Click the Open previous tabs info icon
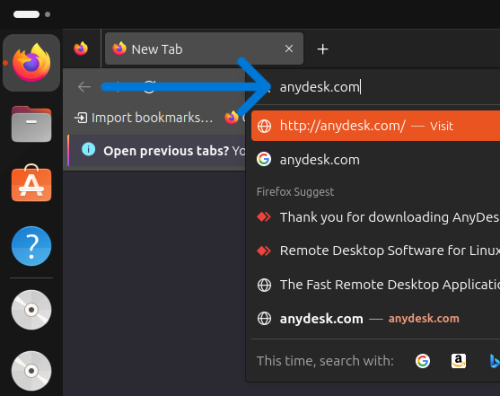This screenshot has height=396, width=500. pos(88,149)
